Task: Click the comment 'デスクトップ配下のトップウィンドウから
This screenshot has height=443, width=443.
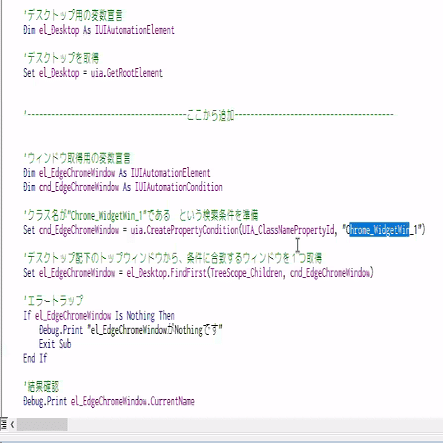Action: coord(173,258)
